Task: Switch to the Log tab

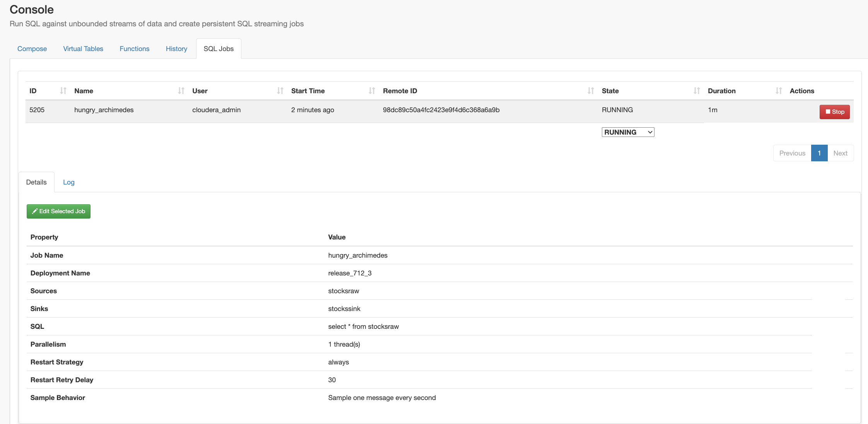Action: coord(69,182)
